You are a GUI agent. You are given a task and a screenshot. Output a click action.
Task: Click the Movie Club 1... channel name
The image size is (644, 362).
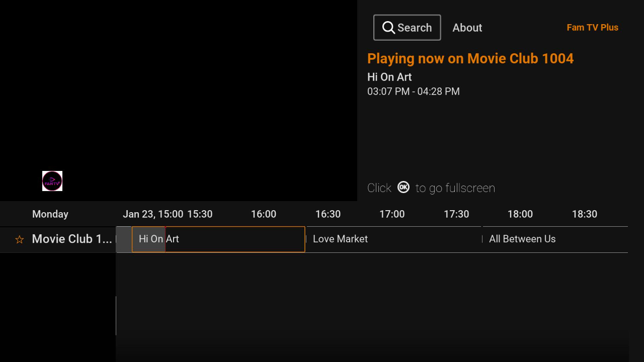click(72, 239)
